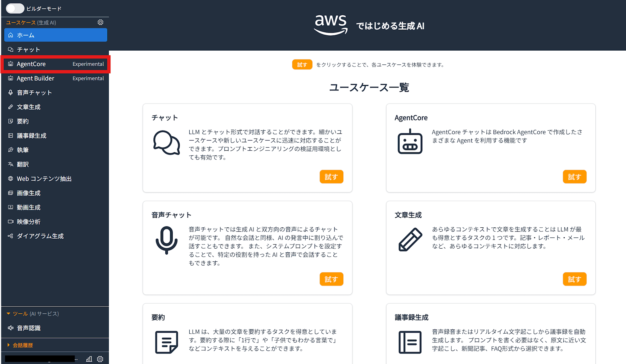Image resolution: width=626 pixels, height=364 pixels.
Task: Open the settings gear at bottom left
Action: click(x=100, y=359)
